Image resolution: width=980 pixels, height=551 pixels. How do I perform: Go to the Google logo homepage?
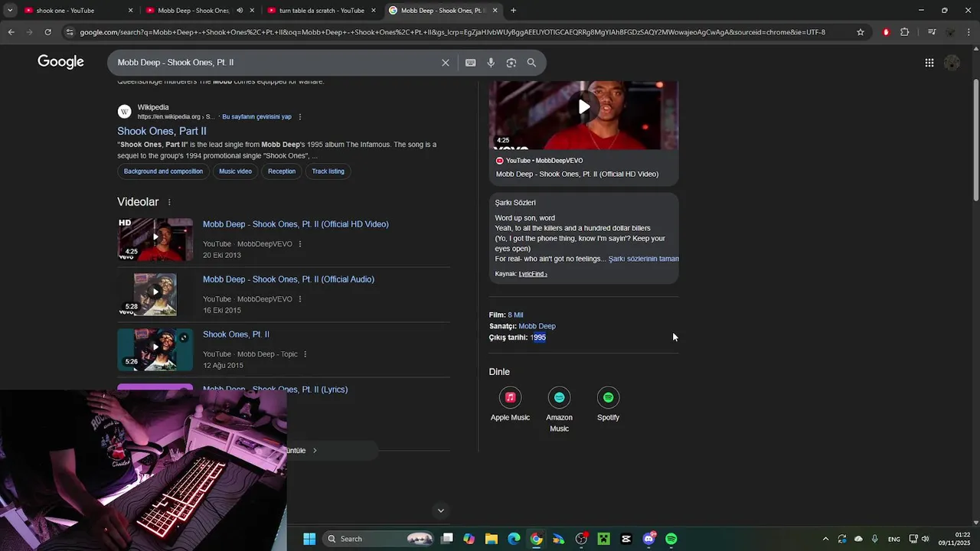pyautogui.click(x=60, y=62)
